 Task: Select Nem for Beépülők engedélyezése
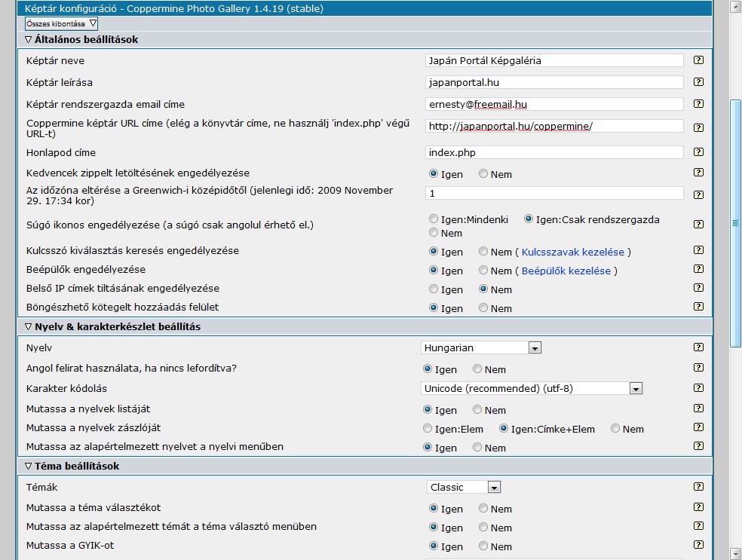[x=483, y=270]
